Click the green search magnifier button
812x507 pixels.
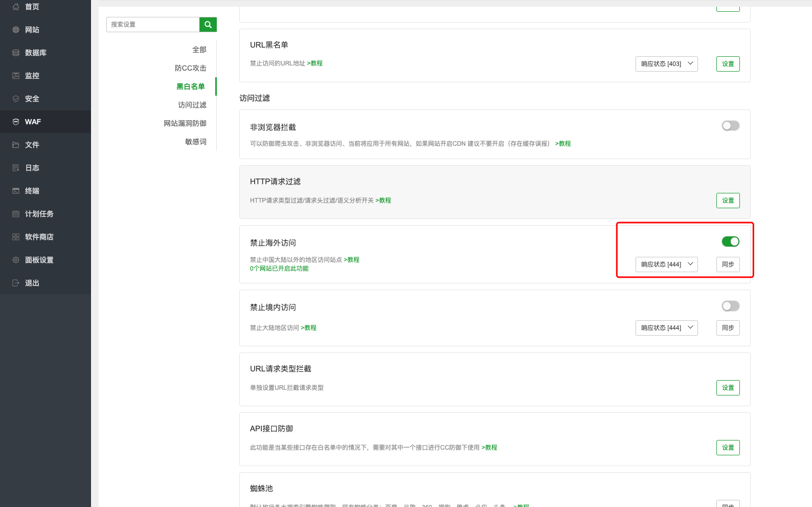tap(208, 25)
